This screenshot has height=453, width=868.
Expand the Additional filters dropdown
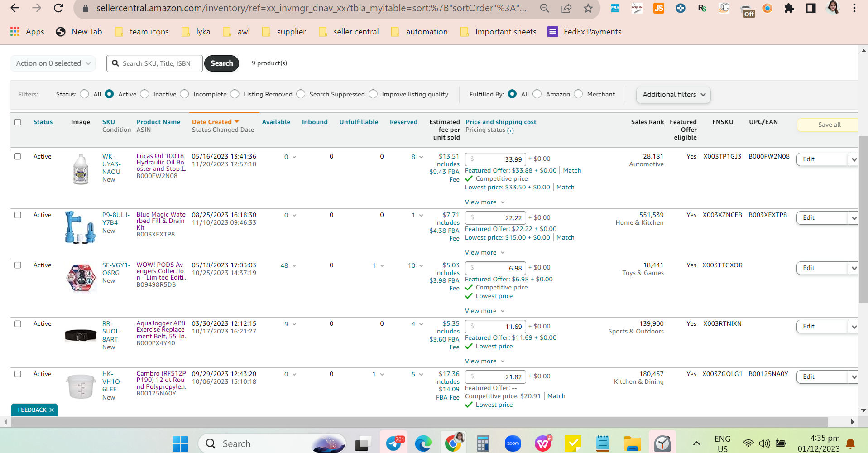[x=673, y=95]
